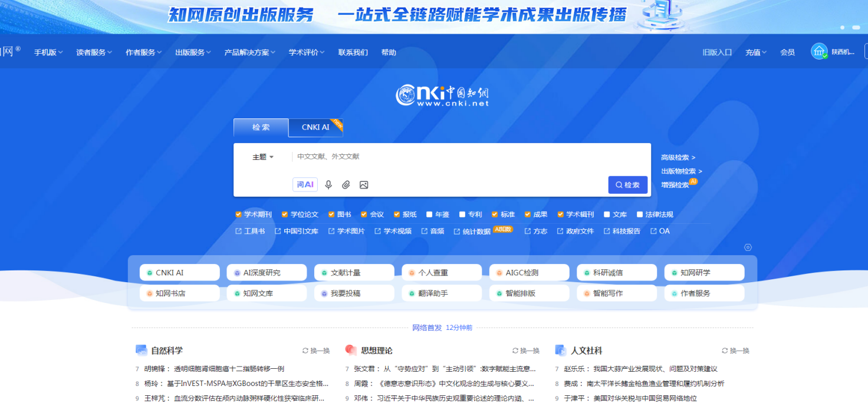Uncheck the 学位论文 checkbox

[x=285, y=214]
